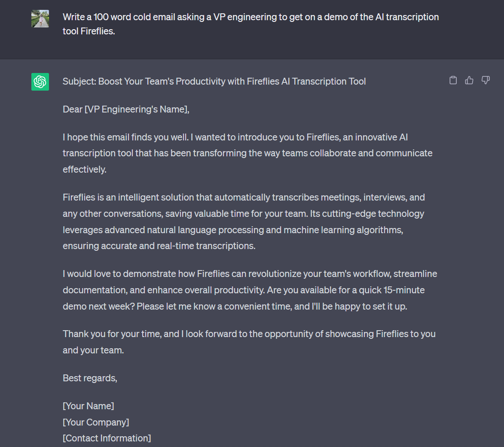Mark the response with thumbs down
504x447 pixels.
486,80
